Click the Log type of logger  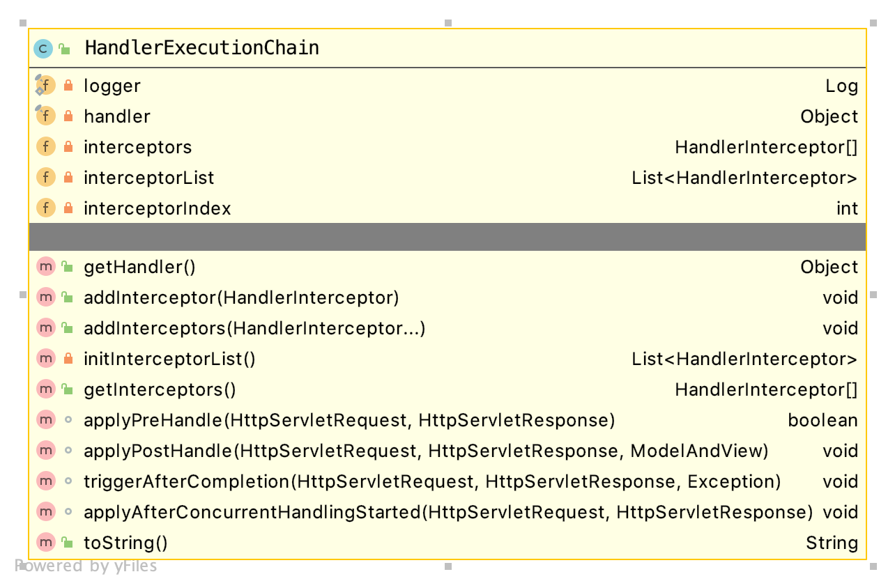tap(841, 86)
